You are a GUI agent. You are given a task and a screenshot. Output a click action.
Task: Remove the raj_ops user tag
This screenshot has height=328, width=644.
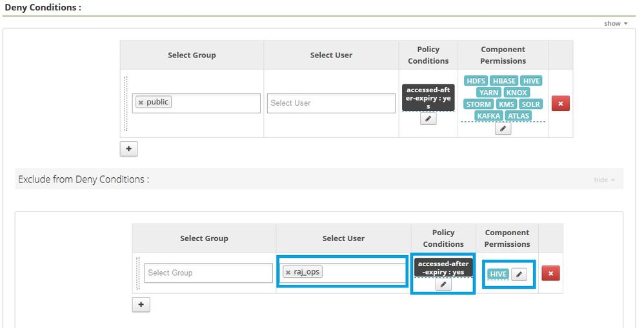288,273
